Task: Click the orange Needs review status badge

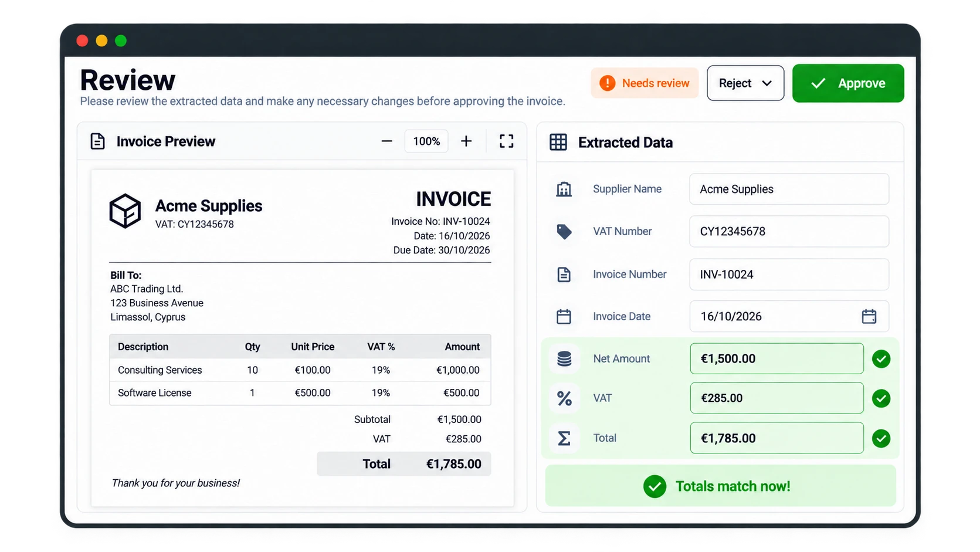Action: click(x=645, y=83)
